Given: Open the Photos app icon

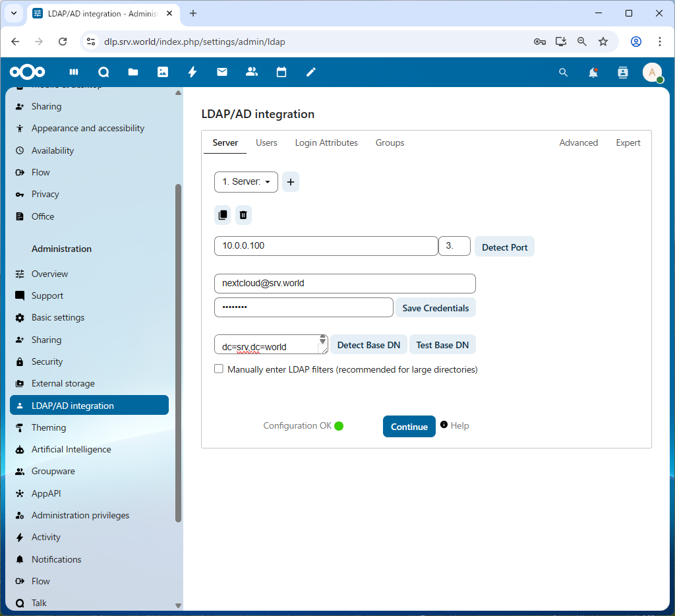Looking at the screenshot, I should tap(163, 72).
